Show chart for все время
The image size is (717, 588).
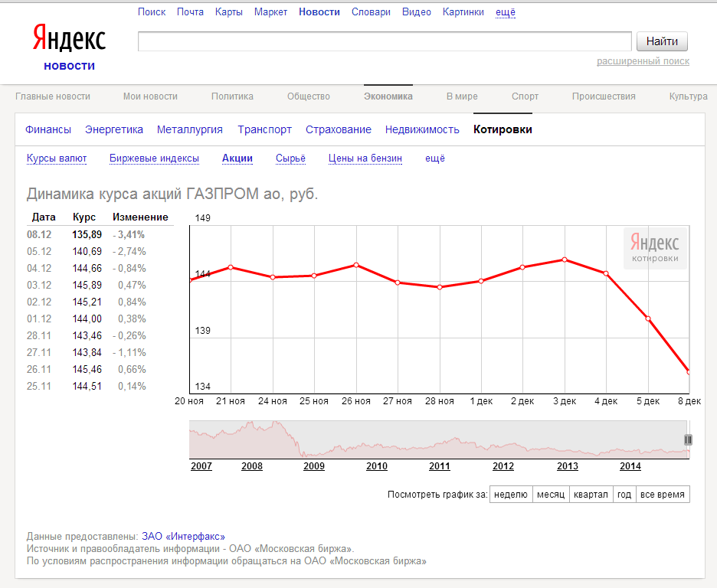pos(663,495)
